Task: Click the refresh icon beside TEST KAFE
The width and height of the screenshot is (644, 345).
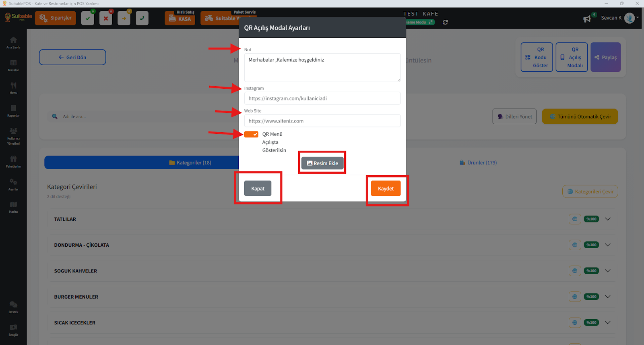Action: point(445,22)
